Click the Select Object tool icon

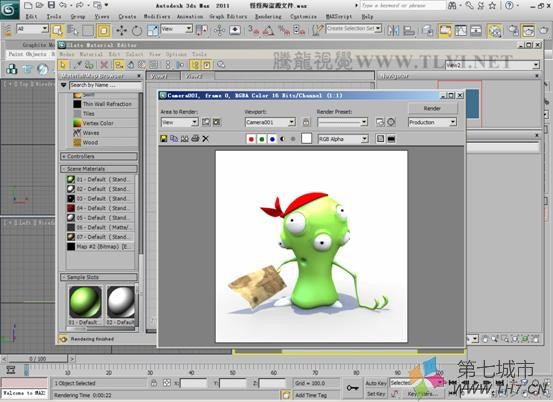(57, 30)
